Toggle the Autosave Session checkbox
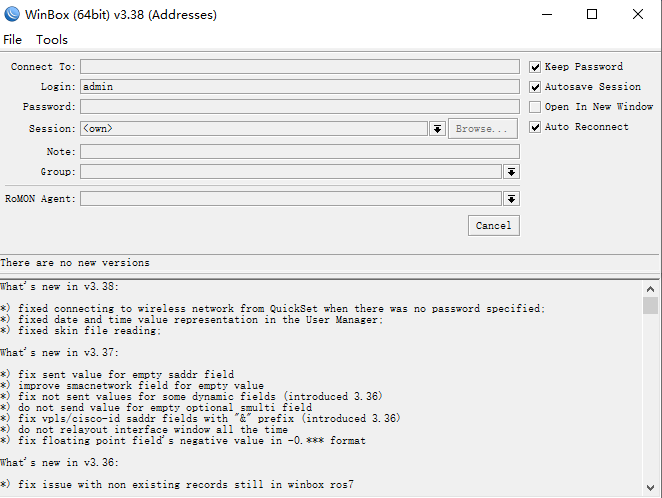 click(535, 87)
